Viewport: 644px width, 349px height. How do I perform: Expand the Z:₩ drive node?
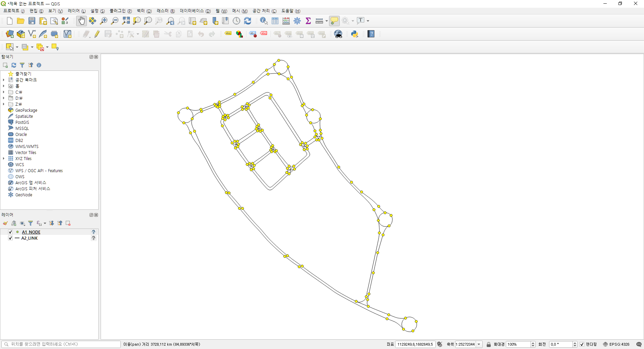click(4, 104)
